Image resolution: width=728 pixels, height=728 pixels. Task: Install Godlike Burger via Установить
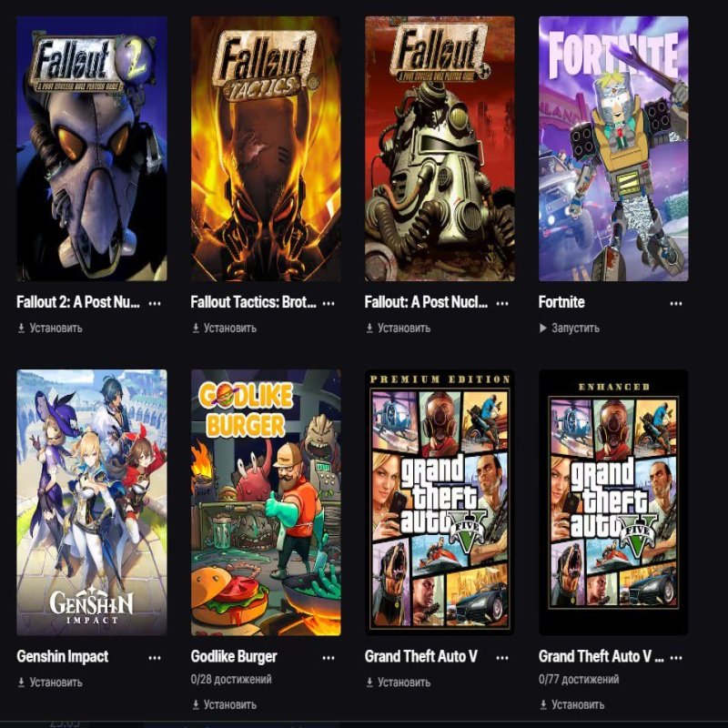coord(224,704)
